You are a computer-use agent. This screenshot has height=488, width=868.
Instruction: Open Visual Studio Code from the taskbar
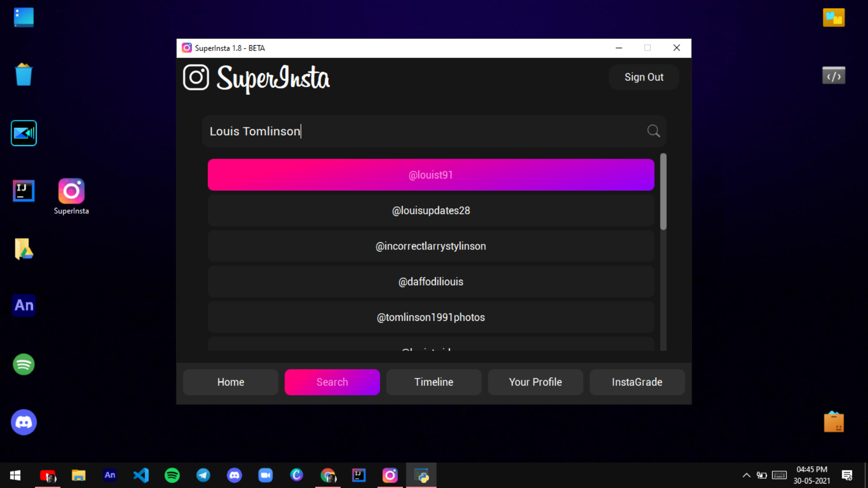tap(141, 475)
